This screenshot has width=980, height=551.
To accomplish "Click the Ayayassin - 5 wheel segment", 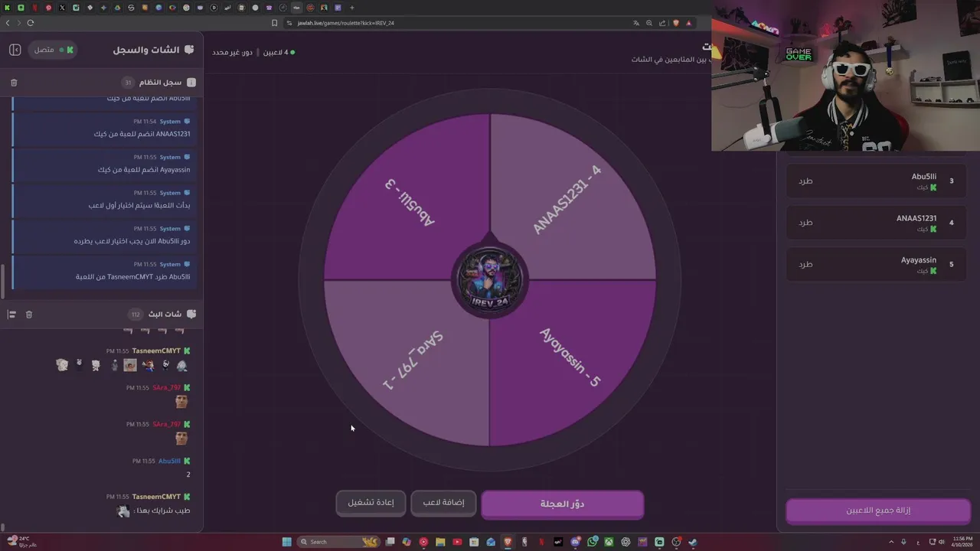I will [x=570, y=357].
